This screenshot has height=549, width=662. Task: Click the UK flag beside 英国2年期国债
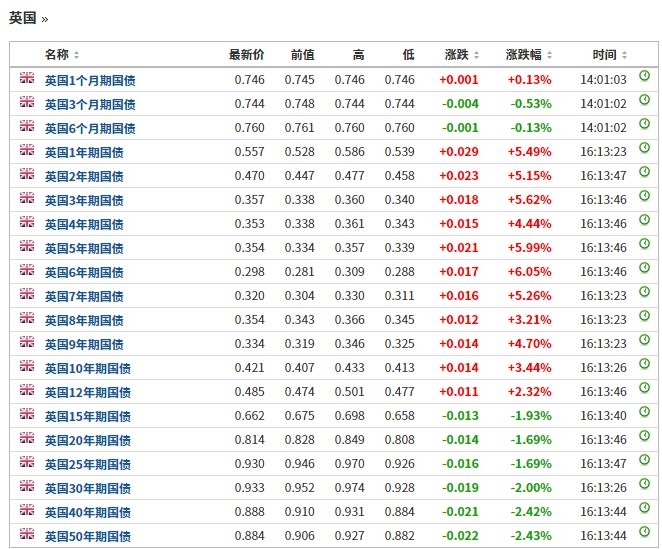tap(27, 173)
